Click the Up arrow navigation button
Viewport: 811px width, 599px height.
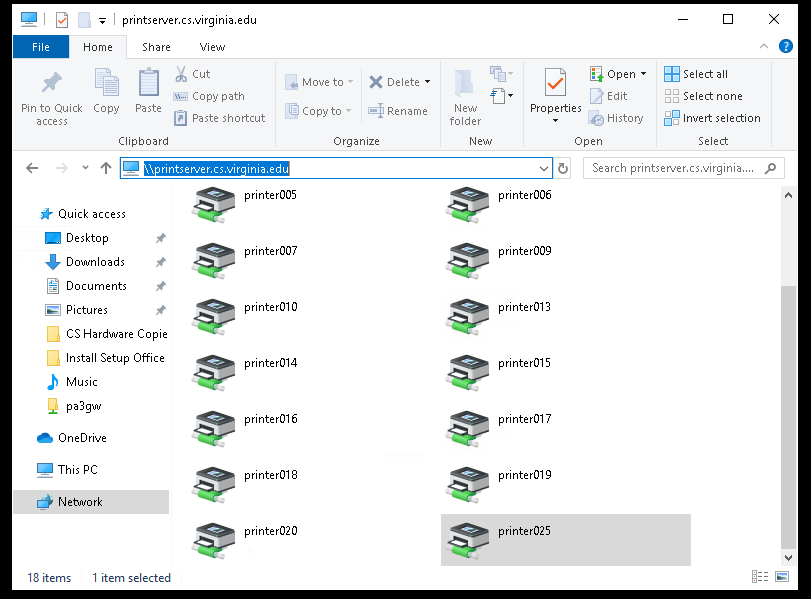click(106, 168)
